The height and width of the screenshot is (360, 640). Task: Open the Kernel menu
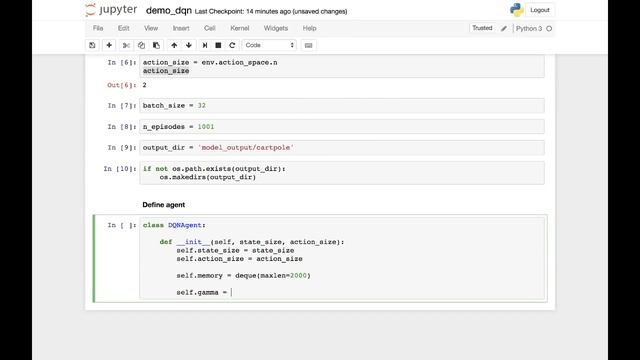(x=240, y=28)
